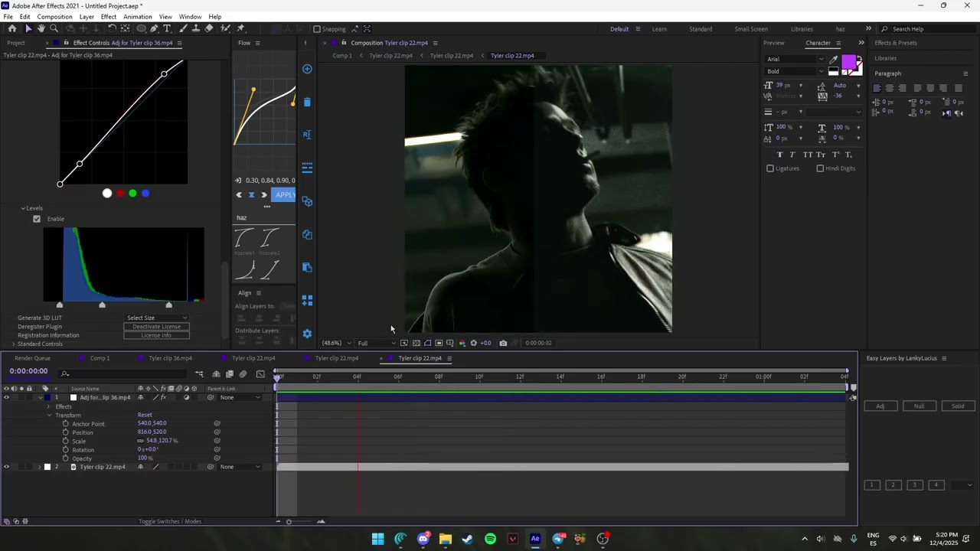The width and height of the screenshot is (980, 551).
Task: Click the Home icon in toolbar
Action: click(x=12, y=28)
